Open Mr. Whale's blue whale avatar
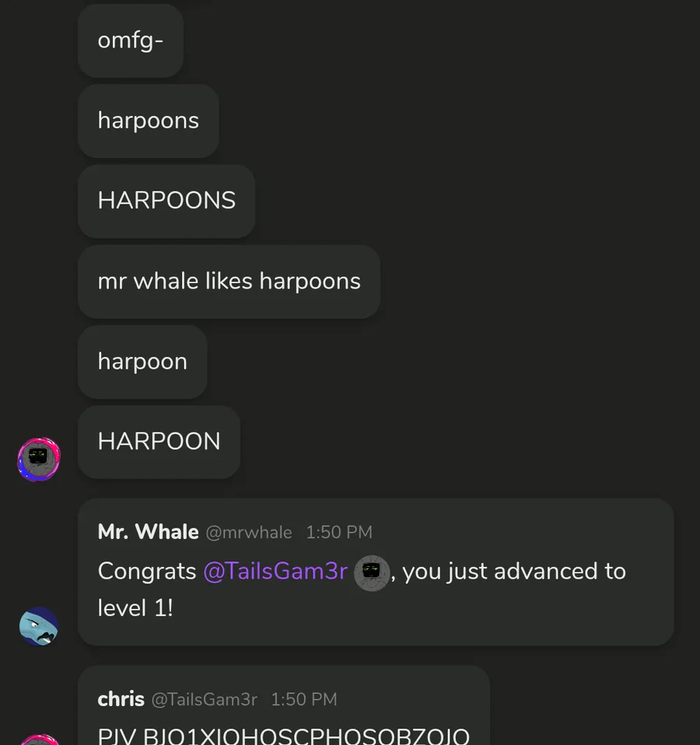Screen dimensions: 700x745 (39, 626)
